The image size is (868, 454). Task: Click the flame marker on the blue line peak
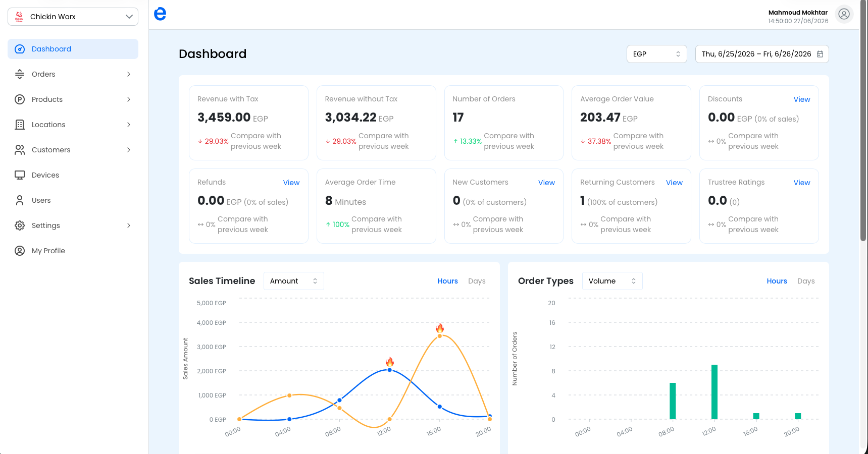click(x=390, y=362)
